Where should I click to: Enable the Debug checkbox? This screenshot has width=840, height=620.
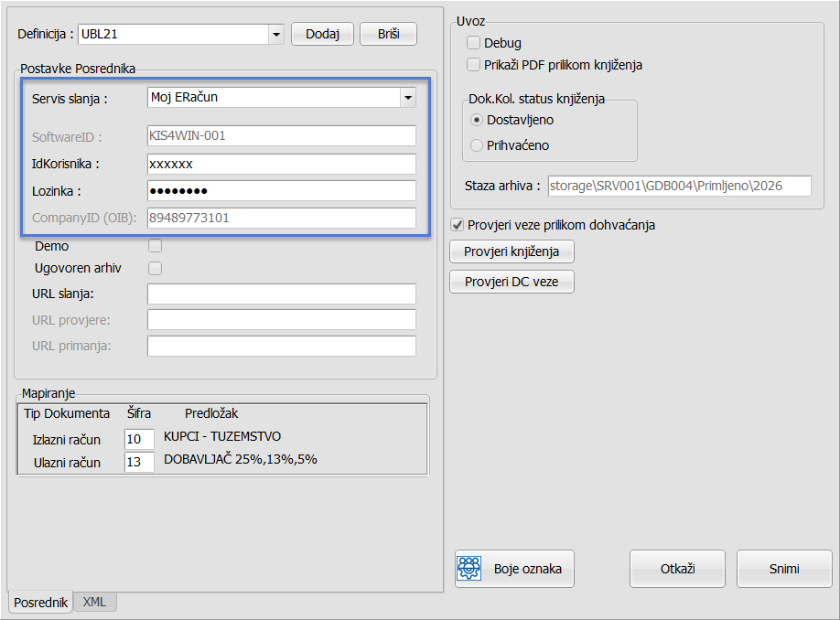[x=473, y=43]
